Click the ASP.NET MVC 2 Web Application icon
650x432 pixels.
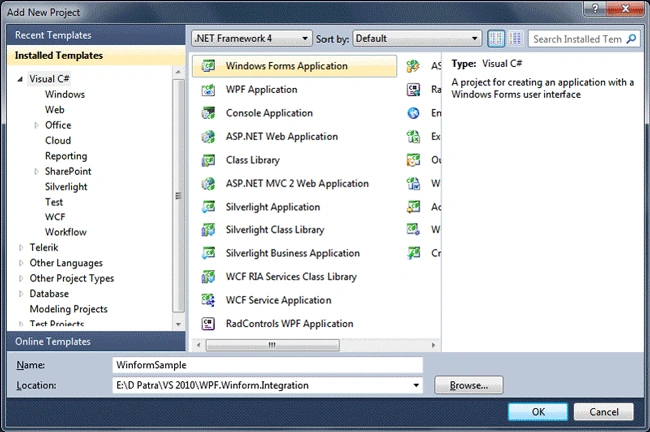[x=208, y=184]
